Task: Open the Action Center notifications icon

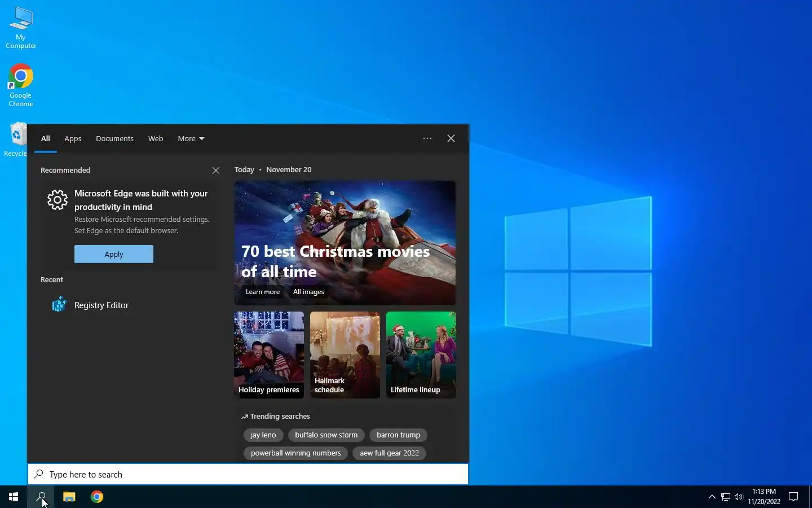Action: point(793,497)
